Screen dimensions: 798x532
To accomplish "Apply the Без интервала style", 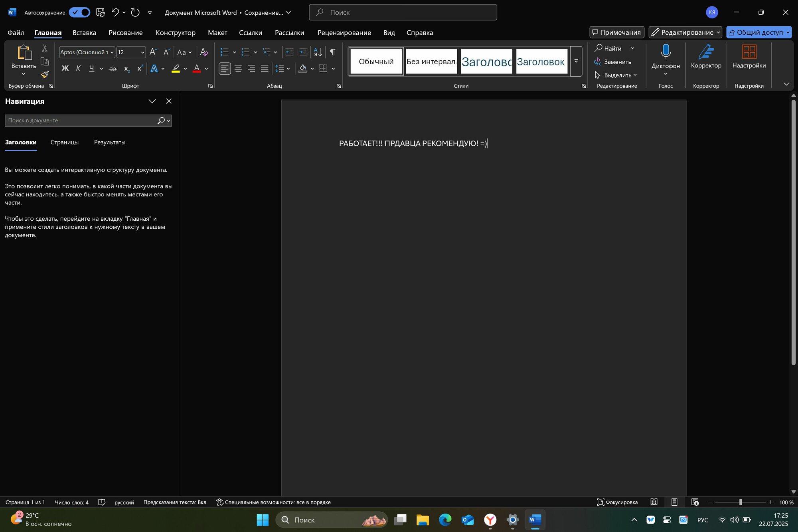I will (431, 61).
